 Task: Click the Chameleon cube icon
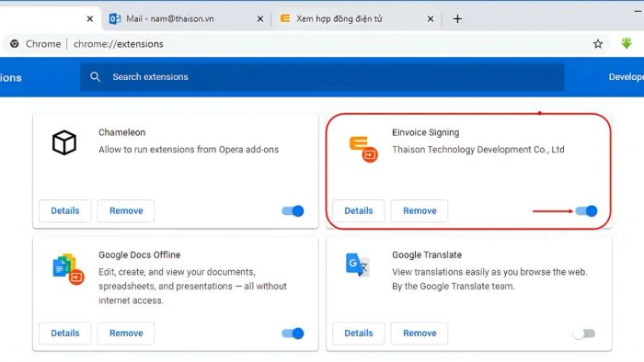(64, 142)
